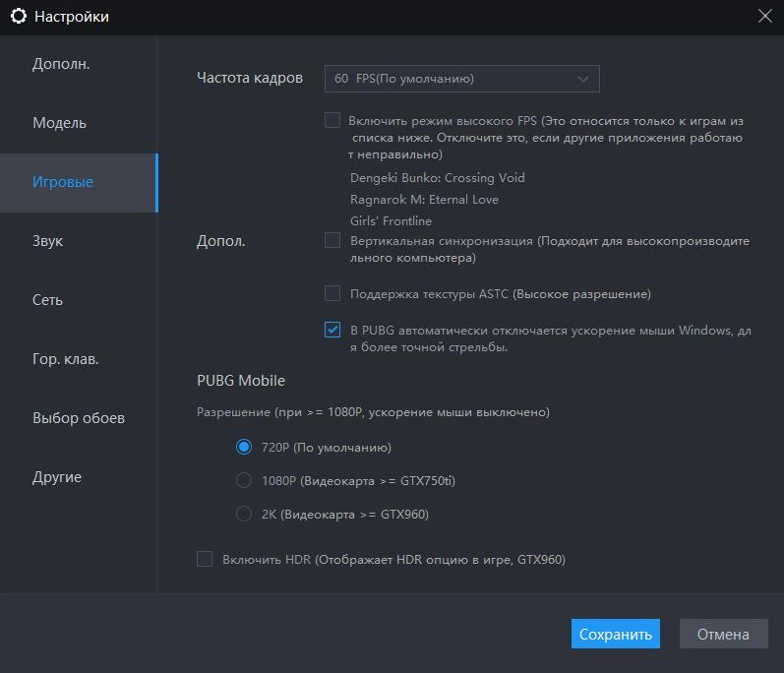The image size is (784, 673).
Task: Select 1080P resolution option
Action: click(244, 481)
